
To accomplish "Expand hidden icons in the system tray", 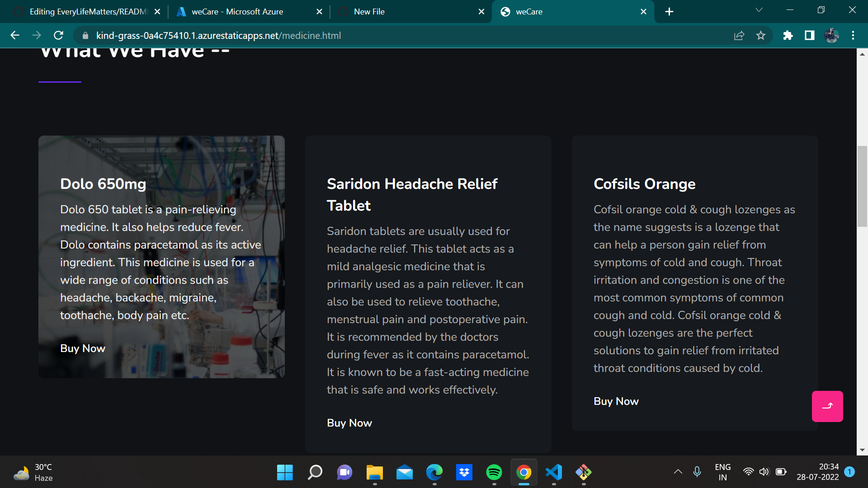I will point(679,471).
